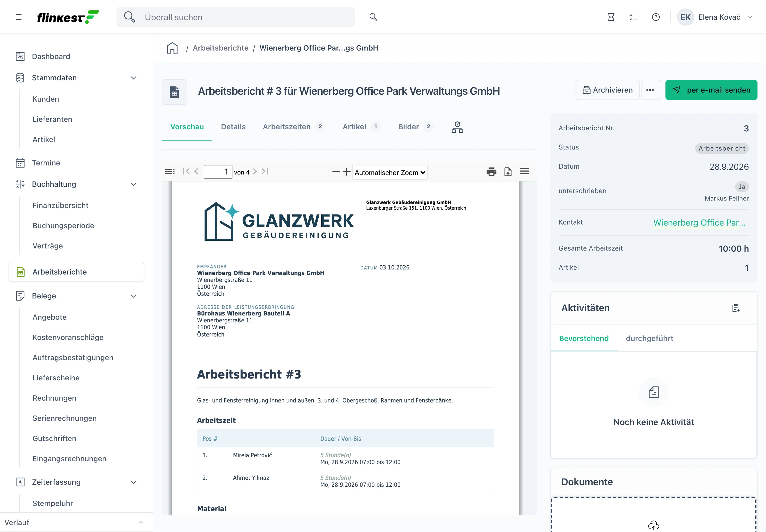Open the Automatischer Zoom dropdown
The height and width of the screenshot is (532, 766).
click(390, 172)
